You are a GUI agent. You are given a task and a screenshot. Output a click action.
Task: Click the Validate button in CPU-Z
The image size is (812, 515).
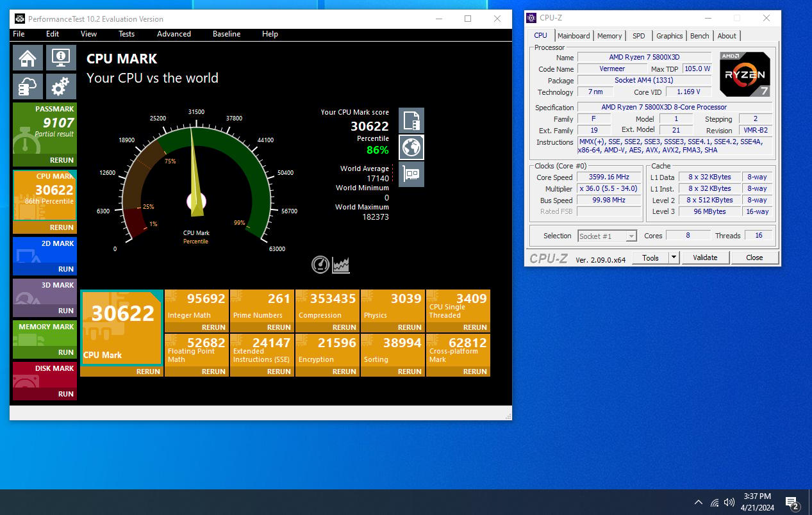pyautogui.click(x=705, y=257)
